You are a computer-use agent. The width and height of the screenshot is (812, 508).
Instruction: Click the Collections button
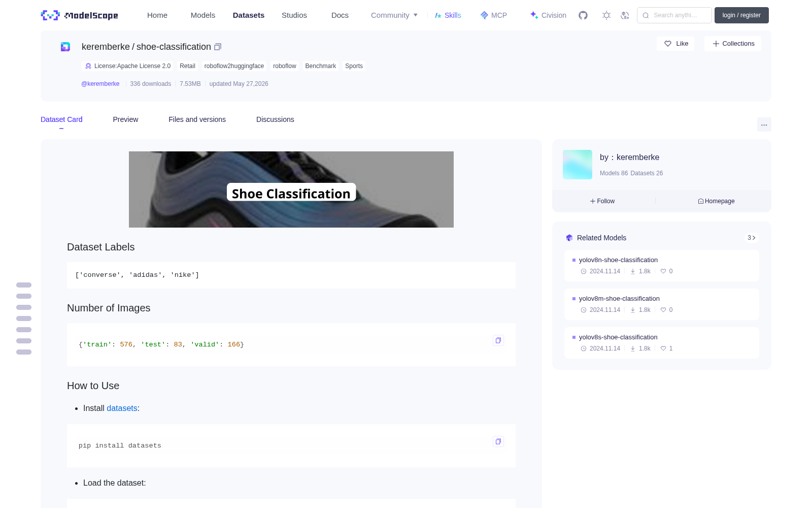click(x=733, y=44)
